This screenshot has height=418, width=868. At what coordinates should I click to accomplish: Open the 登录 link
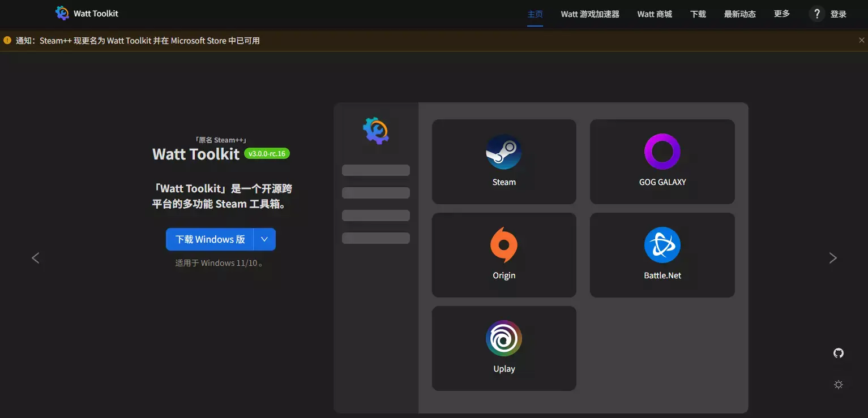pos(839,14)
